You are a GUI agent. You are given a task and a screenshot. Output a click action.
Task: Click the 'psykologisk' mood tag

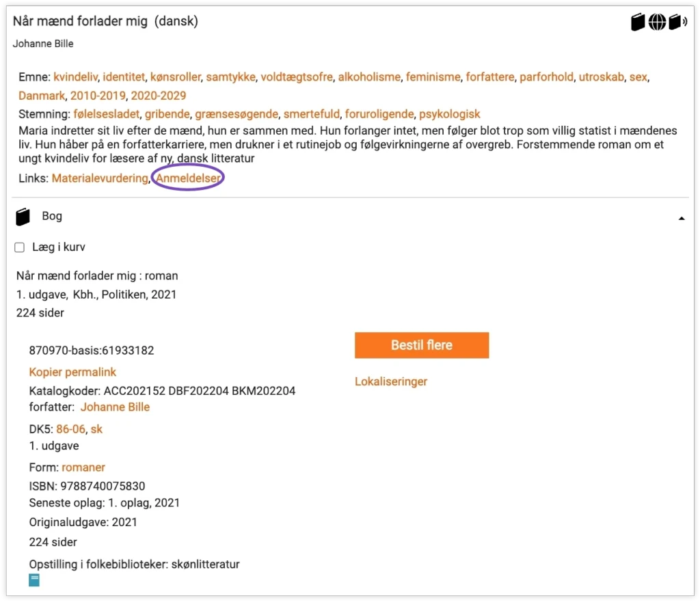(449, 114)
